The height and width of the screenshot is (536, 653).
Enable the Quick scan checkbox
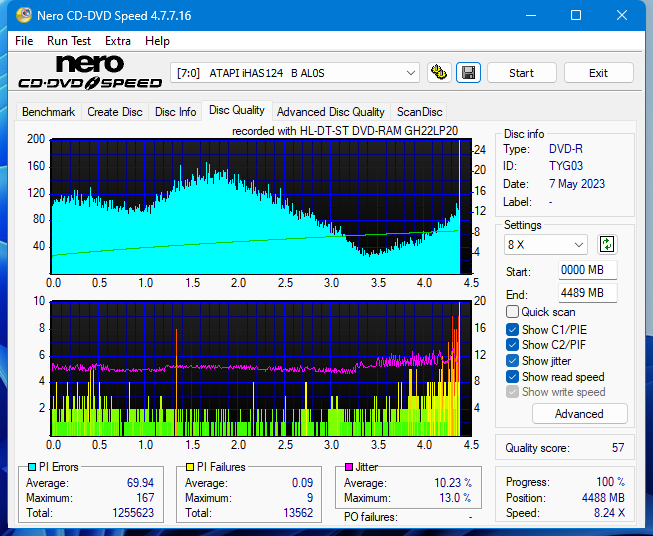point(513,312)
